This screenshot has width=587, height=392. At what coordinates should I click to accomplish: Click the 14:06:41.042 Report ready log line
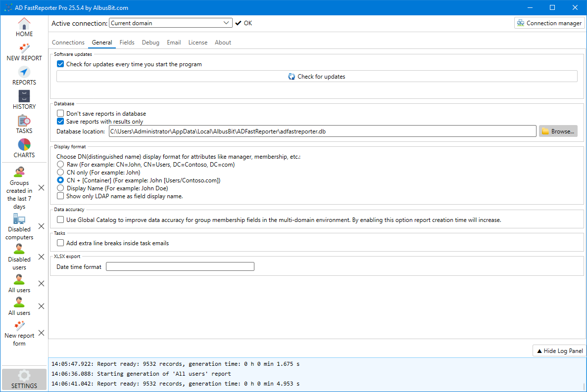click(175, 384)
